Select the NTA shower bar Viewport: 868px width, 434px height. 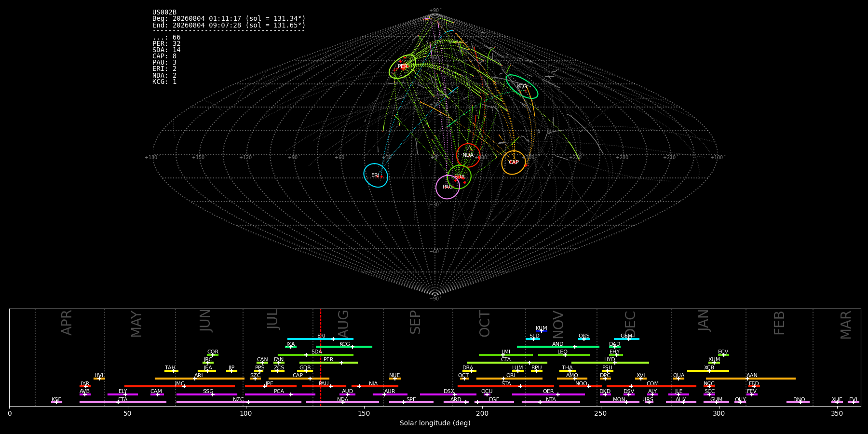[551, 402]
